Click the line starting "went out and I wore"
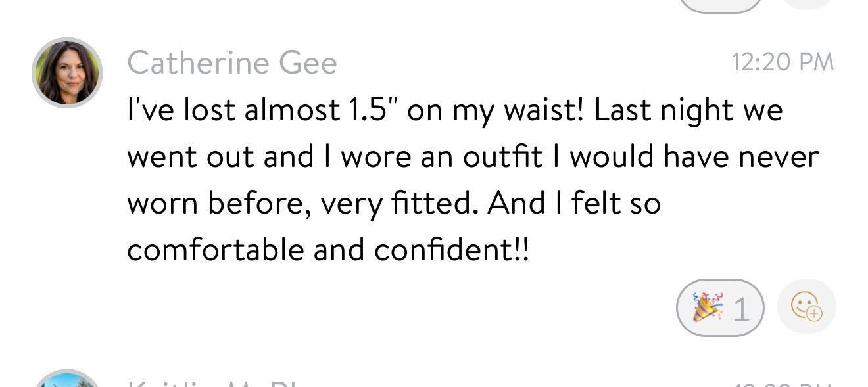 coord(472,157)
